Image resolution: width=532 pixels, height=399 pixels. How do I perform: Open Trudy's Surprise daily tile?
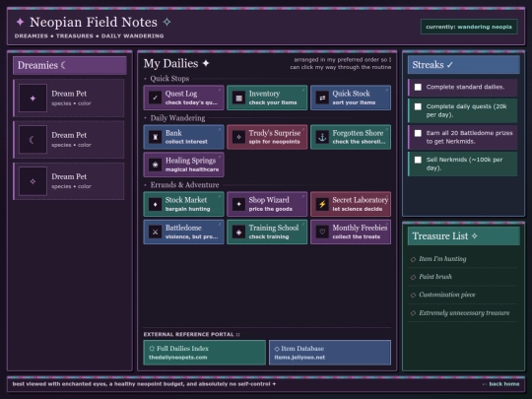267,137
